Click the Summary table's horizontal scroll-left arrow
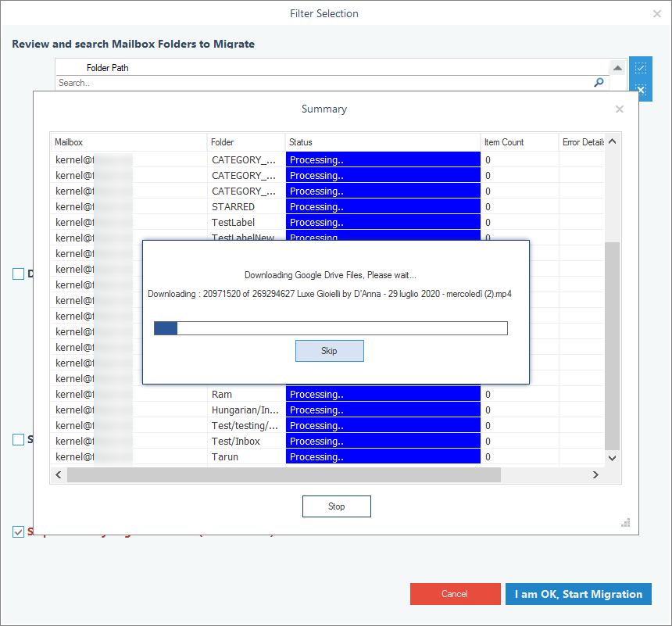 59,474
